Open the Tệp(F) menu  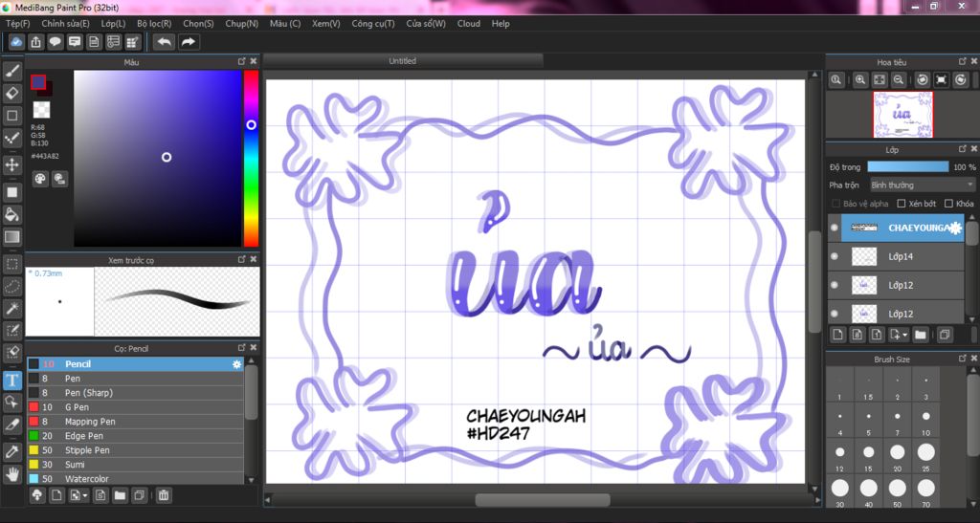click(x=17, y=23)
